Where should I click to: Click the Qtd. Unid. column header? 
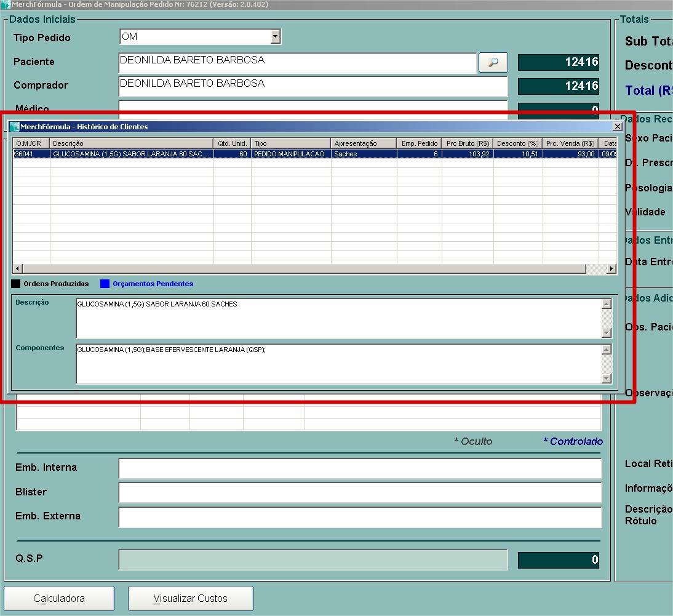(232, 143)
